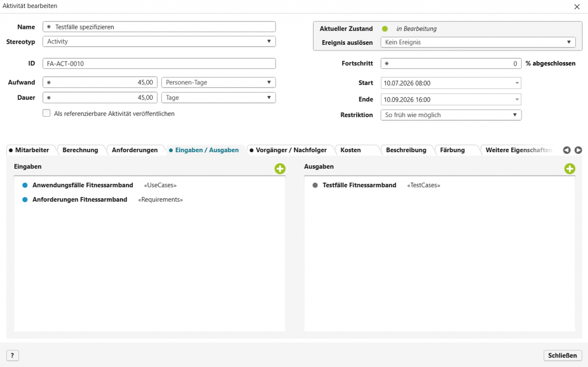
Task: Open the Ereignis auslösen dropdown
Action: pyautogui.click(x=478, y=42)
